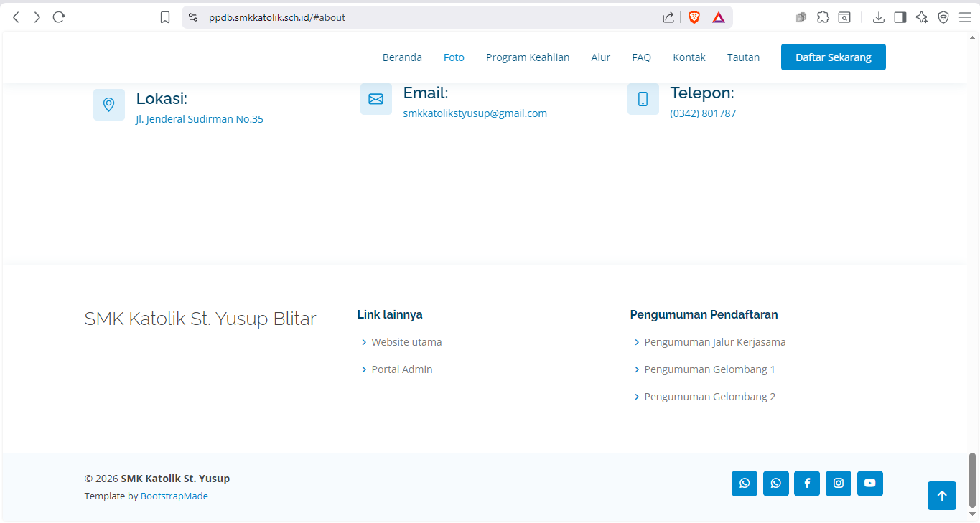This screenshot has width=980, height=523.
Task: Open the Instagram footer icon
Action: click(x=839, y=484)
